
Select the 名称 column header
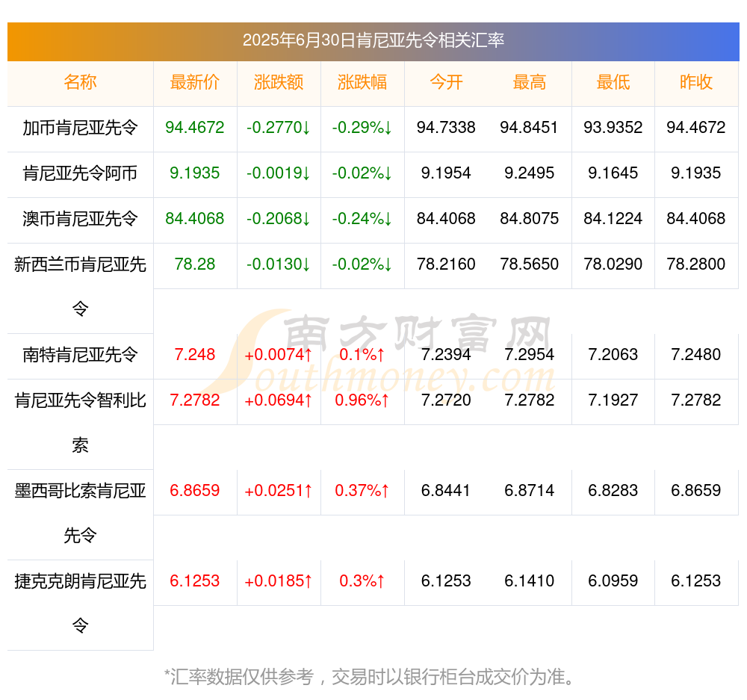coord(80,82)
